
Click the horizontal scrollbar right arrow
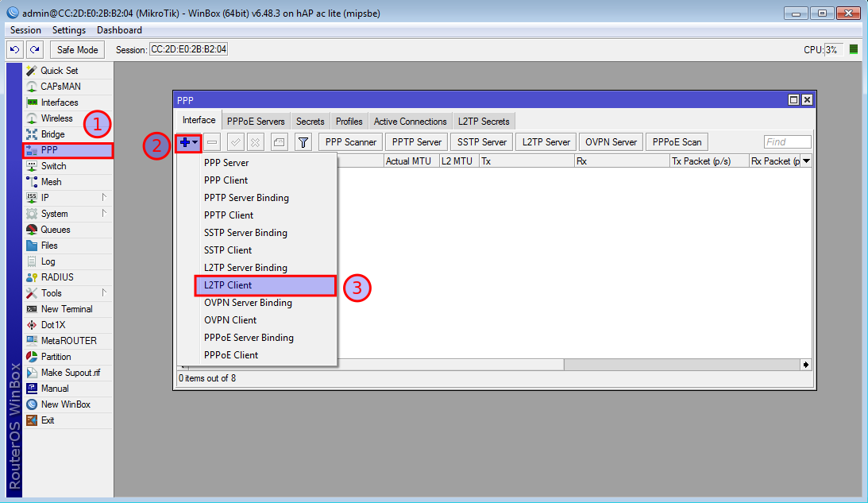[806, 365]
